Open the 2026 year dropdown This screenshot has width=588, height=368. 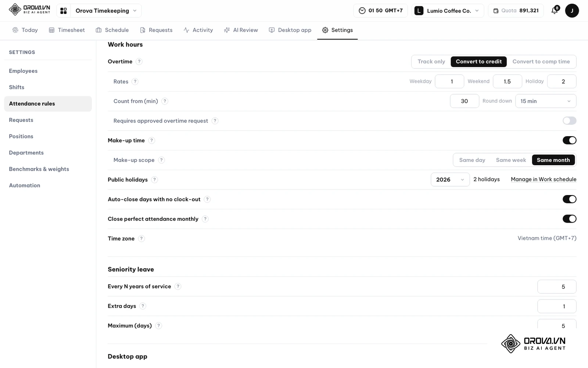coord(450,180)
